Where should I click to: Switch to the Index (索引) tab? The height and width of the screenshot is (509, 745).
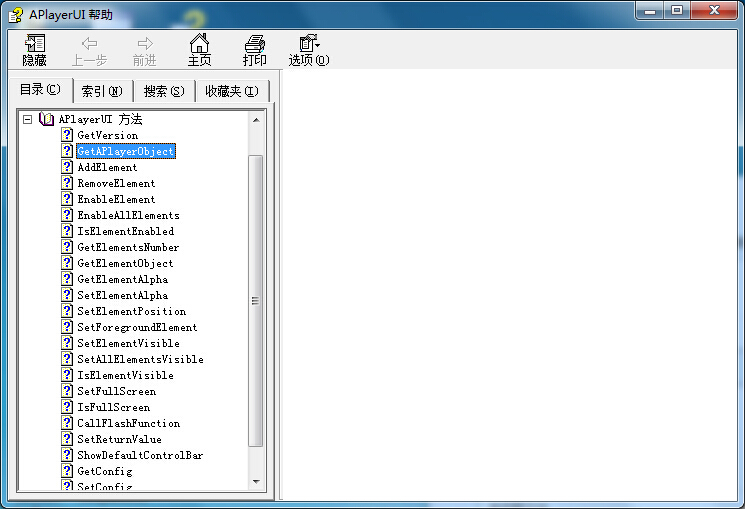(x=102, y=91)
